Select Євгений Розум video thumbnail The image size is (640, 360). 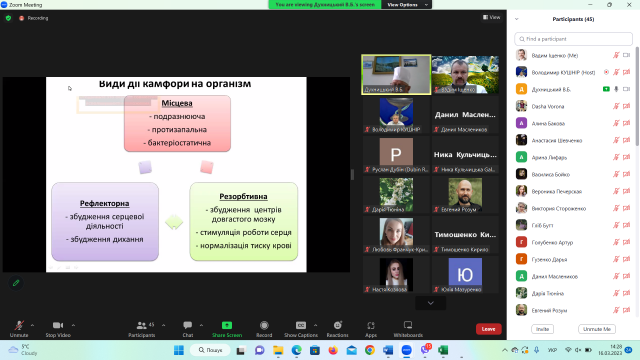[465, 195]
